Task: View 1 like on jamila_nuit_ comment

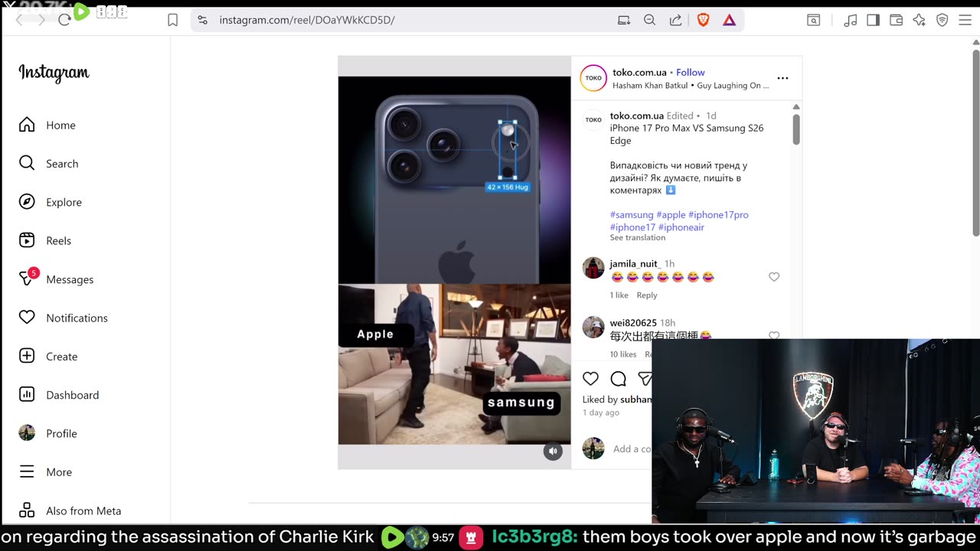Action: pyautogui.click(x=619, y=295)
